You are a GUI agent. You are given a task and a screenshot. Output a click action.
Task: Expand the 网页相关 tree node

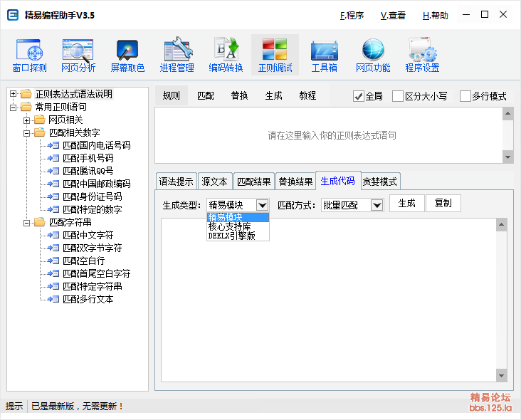click(x=26, y=120)
